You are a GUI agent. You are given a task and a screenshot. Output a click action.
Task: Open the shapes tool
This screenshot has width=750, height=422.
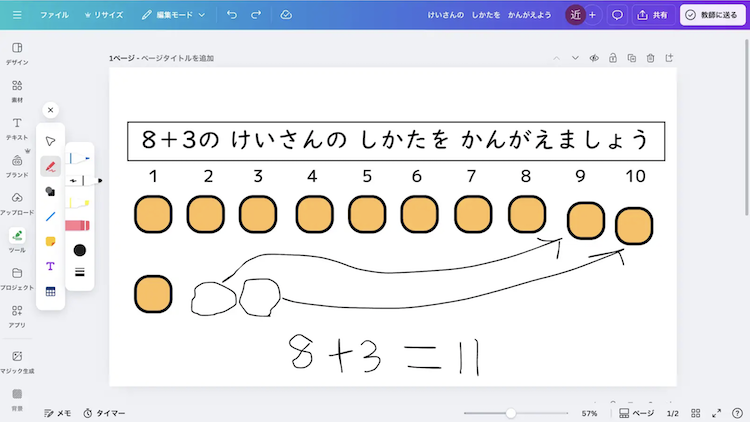pyautogui.click(x=50, y=191)
